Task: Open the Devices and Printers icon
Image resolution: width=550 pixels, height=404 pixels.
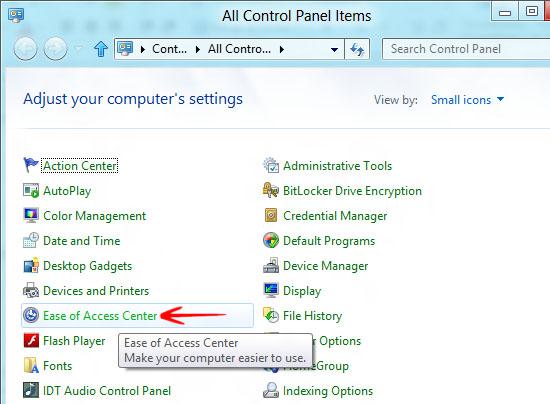Action: tap(31, 290)
